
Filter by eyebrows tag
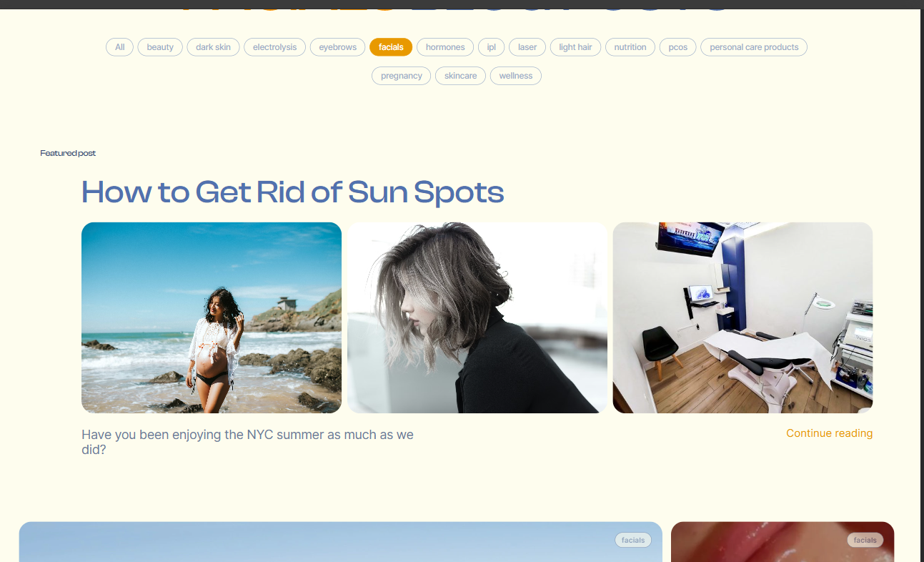[x=337, y=47]
